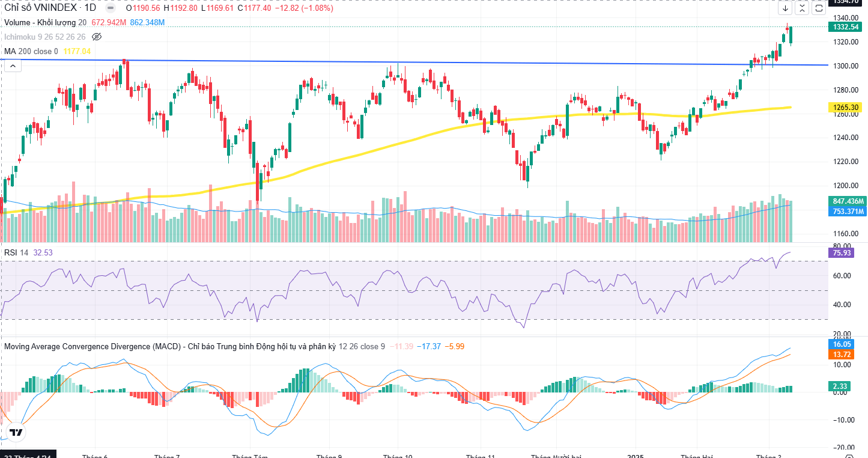Select the Ichimoku 9 26 52 26 26 legend
The image size is (868, 458).
[45, 37]
